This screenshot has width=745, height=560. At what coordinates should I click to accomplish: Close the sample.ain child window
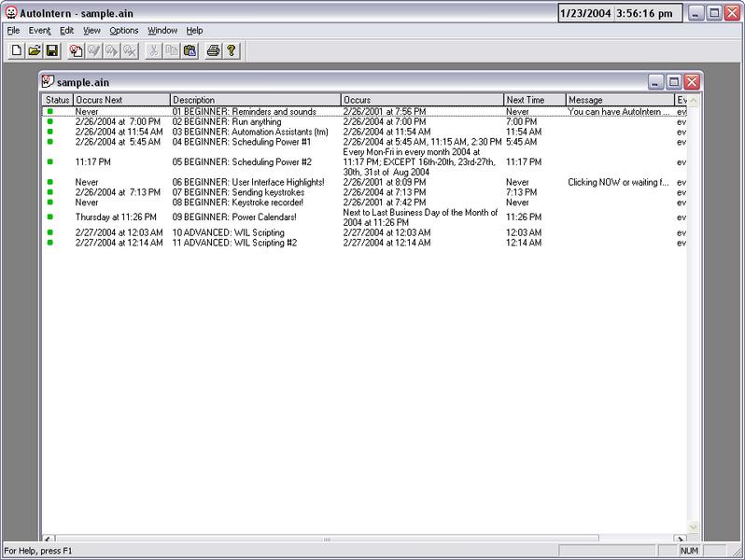[692, 82]
